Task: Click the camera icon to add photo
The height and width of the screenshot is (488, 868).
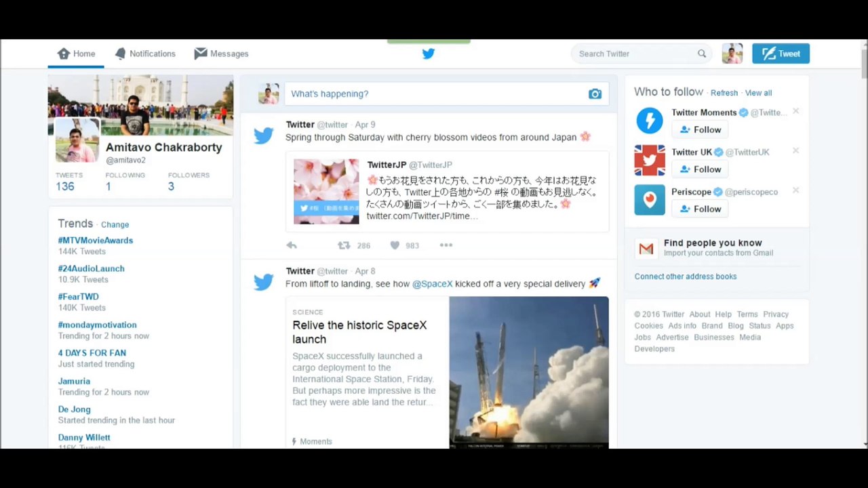Action: tap(595, 94)
